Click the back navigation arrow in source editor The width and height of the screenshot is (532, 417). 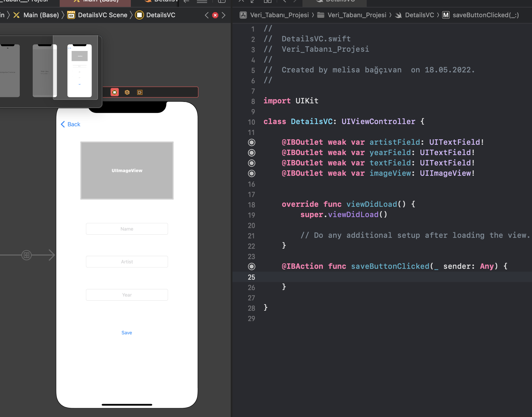tap(284, 2)
